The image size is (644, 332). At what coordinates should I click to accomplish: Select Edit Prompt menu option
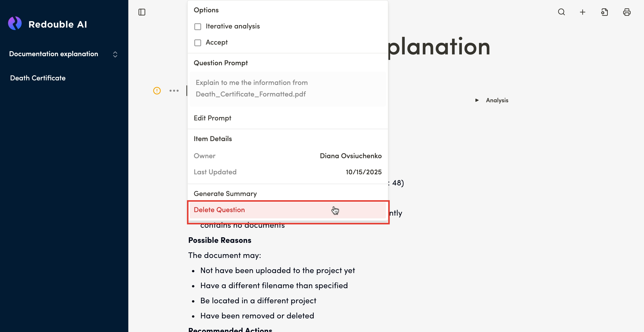click(213, 118)
